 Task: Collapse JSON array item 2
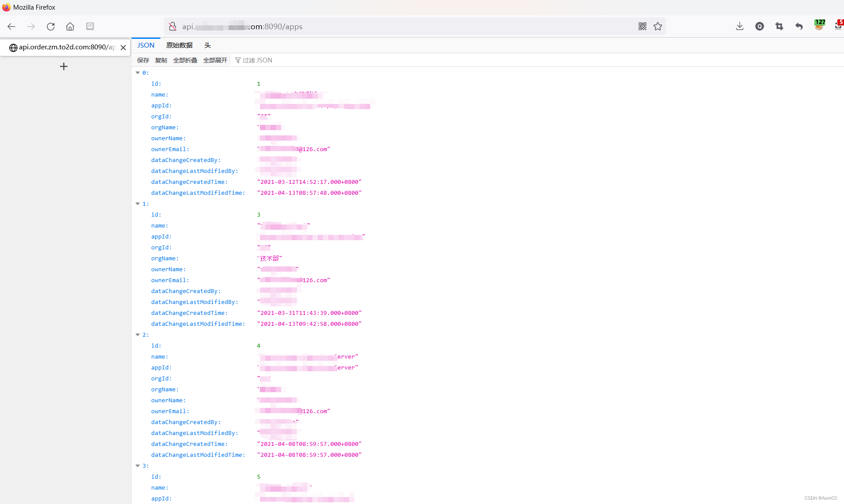tap(138, 335)
